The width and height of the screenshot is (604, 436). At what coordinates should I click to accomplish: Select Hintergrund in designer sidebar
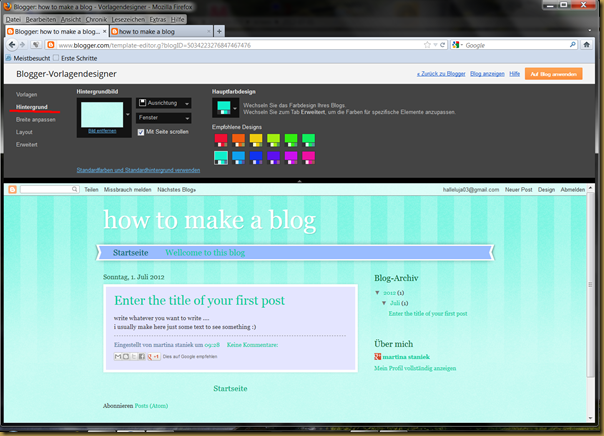[x=32, y=107]
